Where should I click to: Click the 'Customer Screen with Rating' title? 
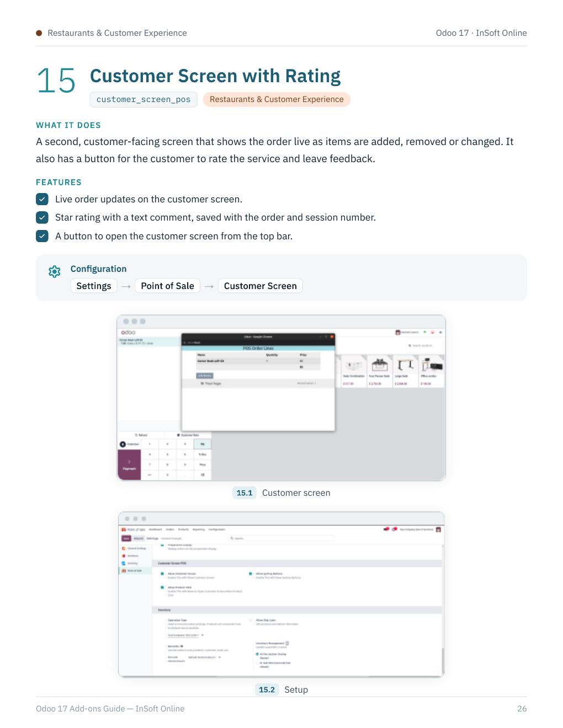[x=215, y=76]
